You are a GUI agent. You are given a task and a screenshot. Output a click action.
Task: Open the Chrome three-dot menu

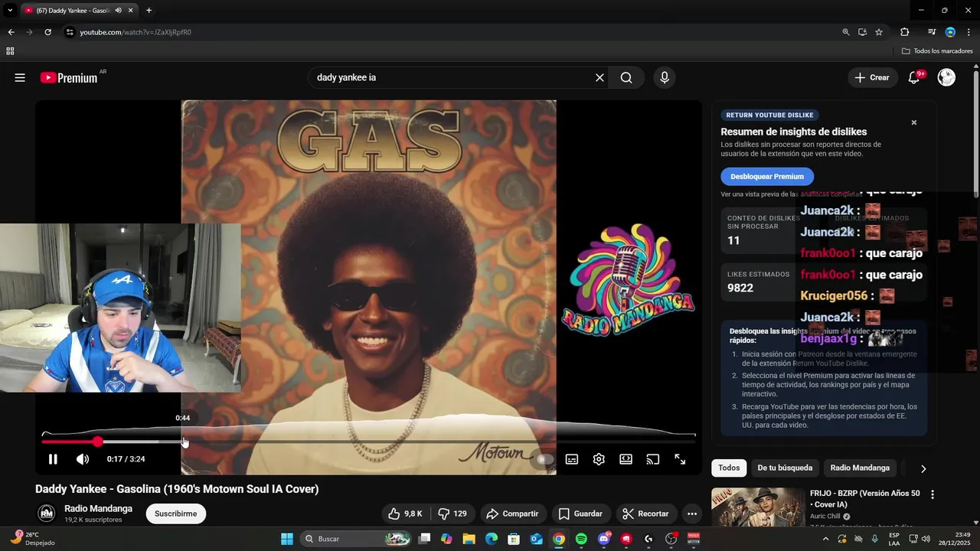click(x=969, y=32)
